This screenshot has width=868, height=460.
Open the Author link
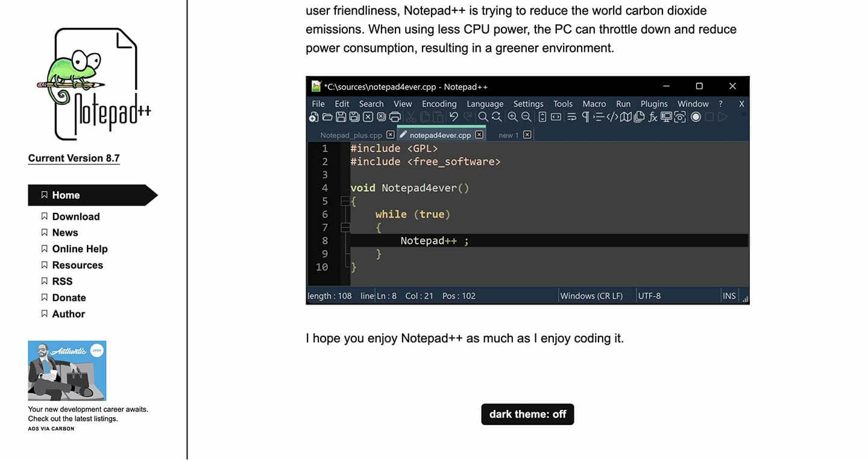point(68,314)
